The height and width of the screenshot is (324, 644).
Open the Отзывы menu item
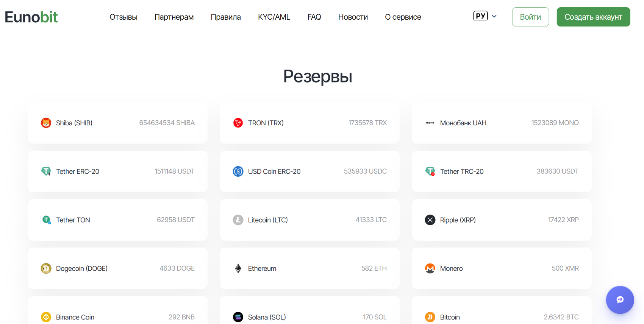(123, 17)
